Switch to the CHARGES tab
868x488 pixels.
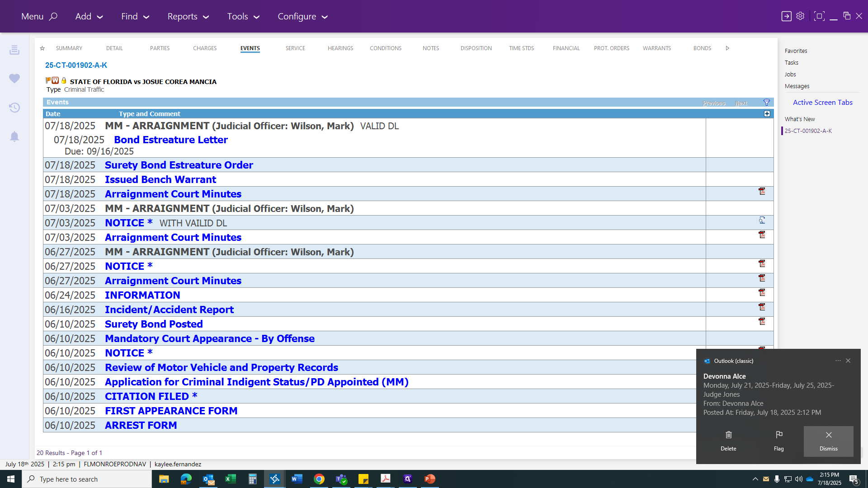(205, 48)
